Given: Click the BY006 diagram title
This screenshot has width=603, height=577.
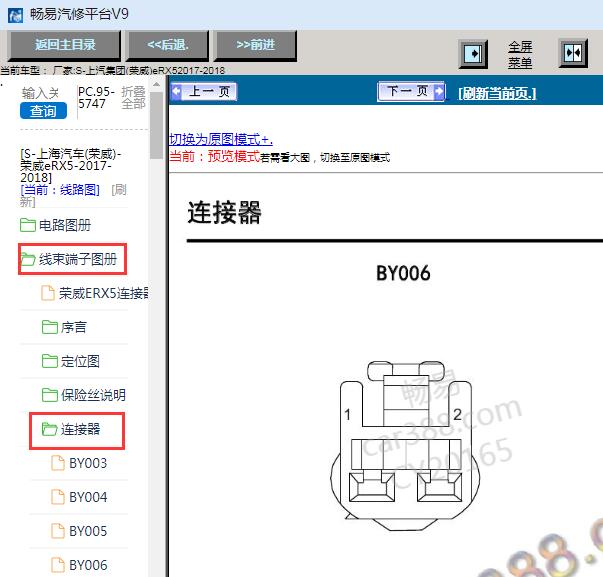Looking at the screenshot, I should [403, 273].
